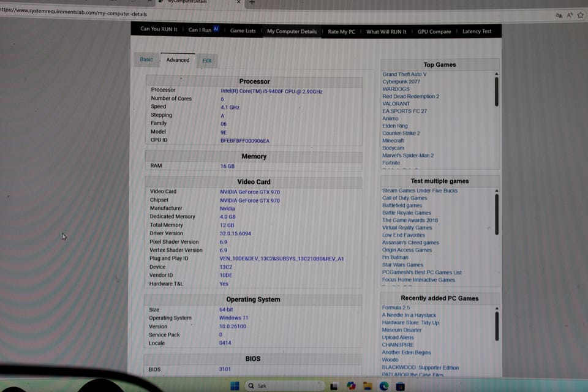The height and width of the screenshot is (392, 588).
Task: Open Microsoft Store from the taskbar
Action: [x=400, y=386]
